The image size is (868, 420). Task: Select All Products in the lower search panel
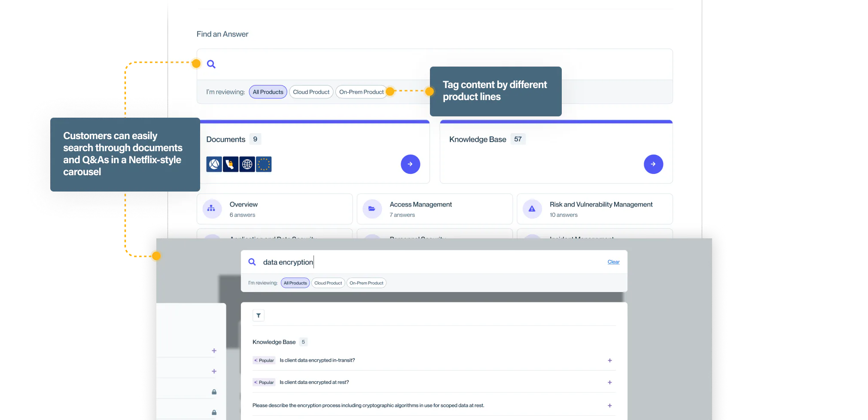click(295, 283)
